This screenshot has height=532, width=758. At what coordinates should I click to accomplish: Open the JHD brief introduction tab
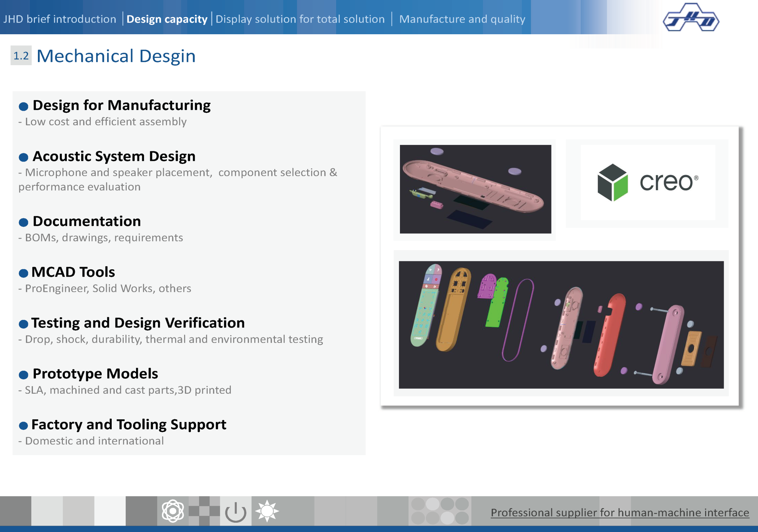[60, 19]
